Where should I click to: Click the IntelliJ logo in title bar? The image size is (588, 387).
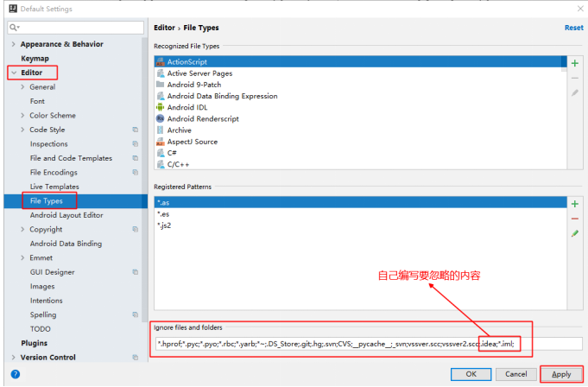(x=13, y=9)
